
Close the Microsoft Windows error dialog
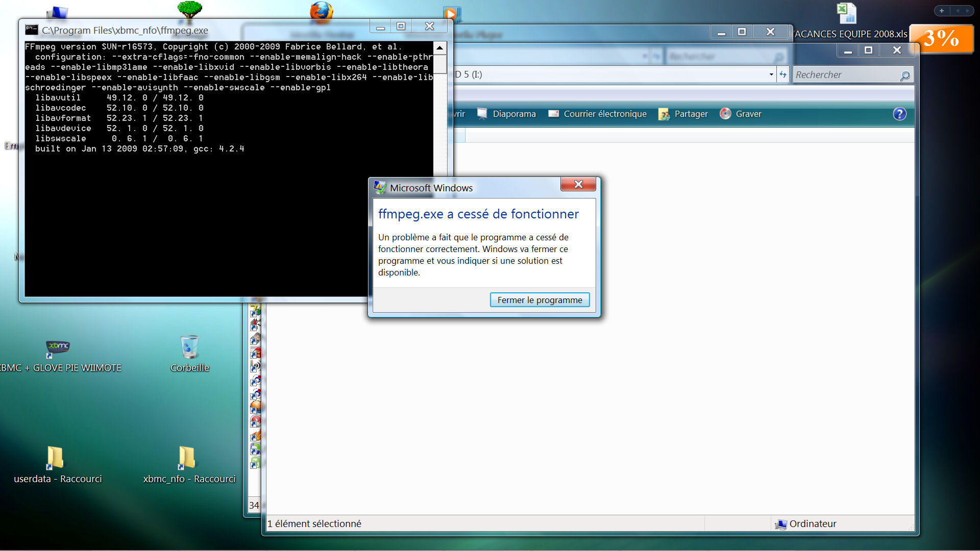click(x=578, y=184)
